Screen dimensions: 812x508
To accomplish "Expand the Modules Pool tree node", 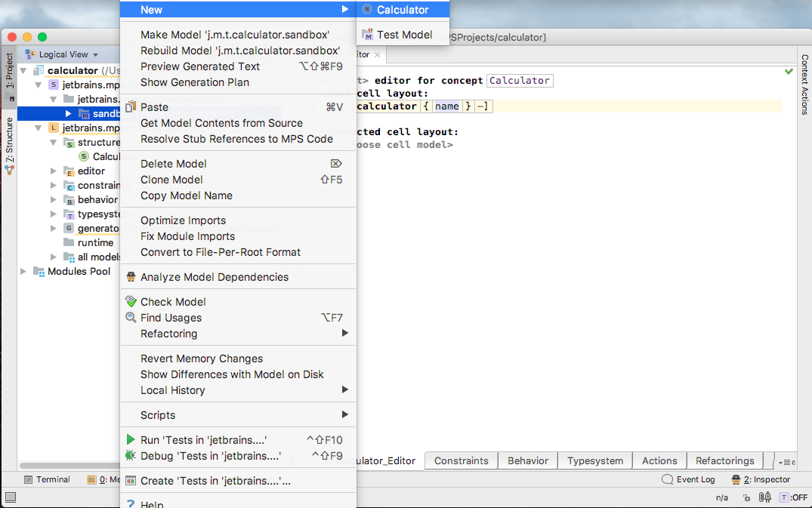I will pyautogui.click(x=23, y=272).
